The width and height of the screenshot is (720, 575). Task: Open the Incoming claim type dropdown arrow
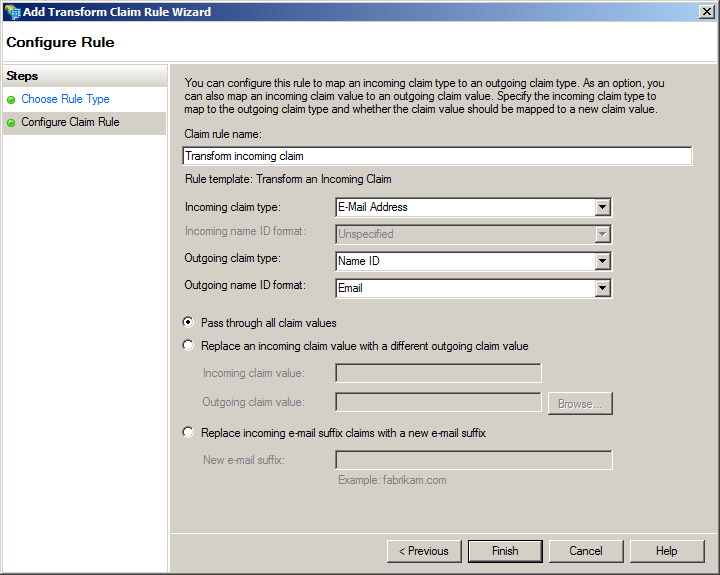coord(602,207)
